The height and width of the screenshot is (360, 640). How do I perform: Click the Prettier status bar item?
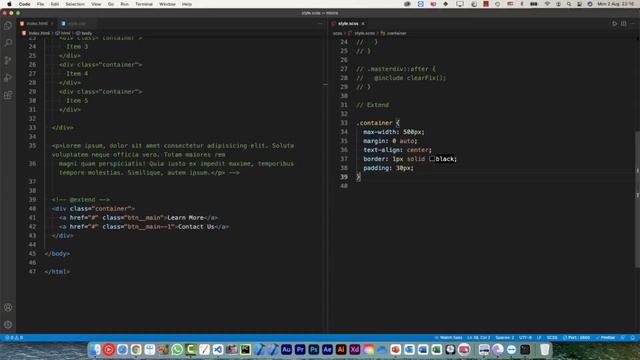click(x=605, y=338)
